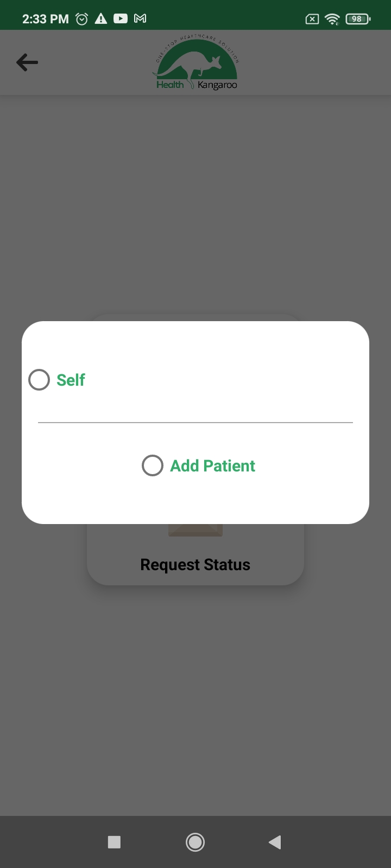
Task: Tap the Wi-Fi signal icon
Action: 332,19
